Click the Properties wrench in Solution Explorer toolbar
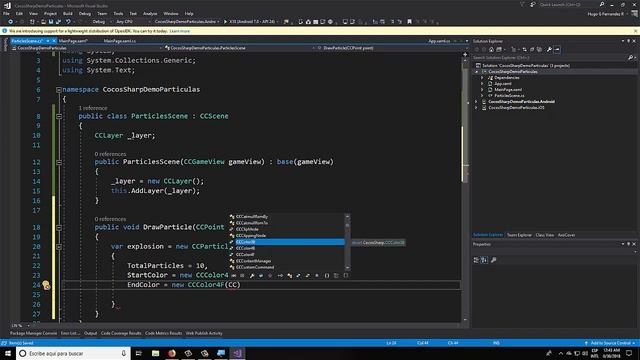The width and height of the screenshot is (640, 360). pyautogui.click(x=549, y=49)
